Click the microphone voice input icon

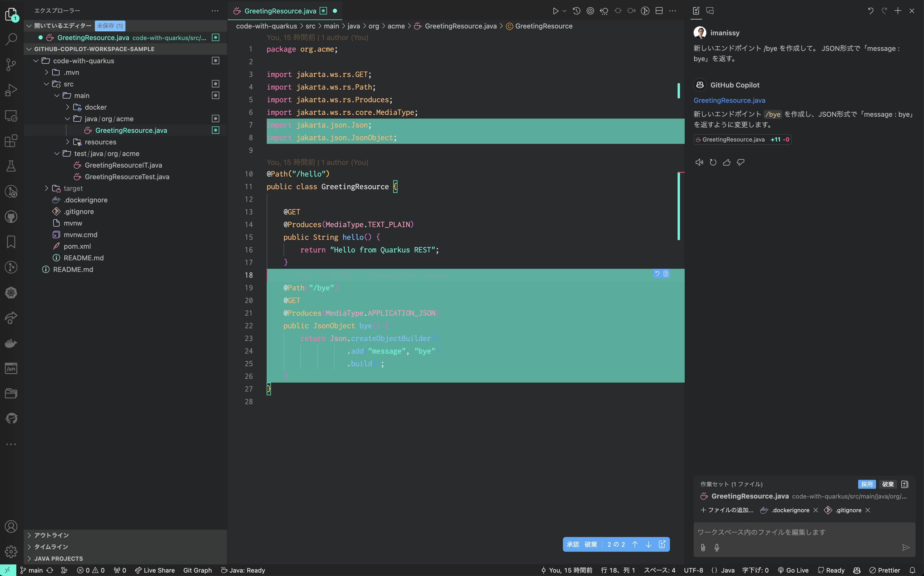[x=717, y=548]
